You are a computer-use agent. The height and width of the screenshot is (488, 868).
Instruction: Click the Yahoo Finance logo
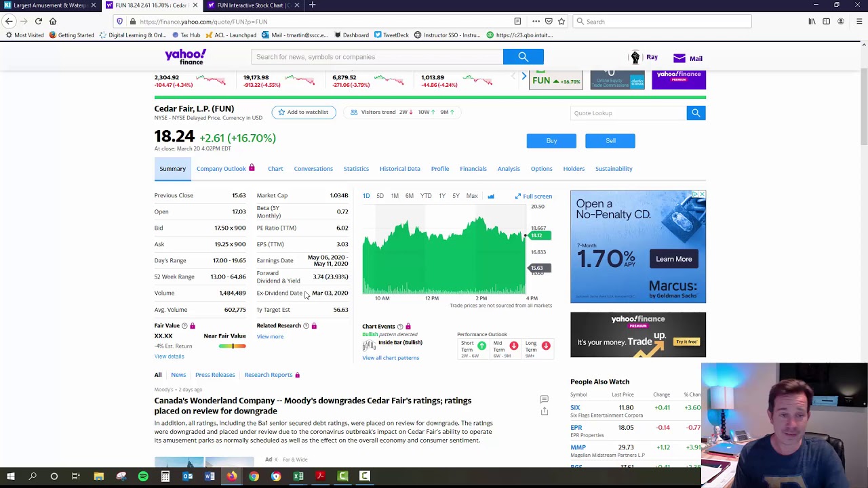(185, 57)
